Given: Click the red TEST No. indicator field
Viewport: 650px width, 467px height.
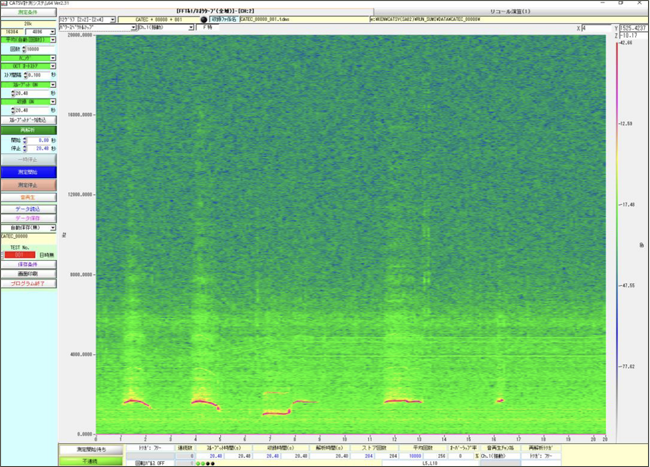Looking at the screenshot, I should (20, 254).
